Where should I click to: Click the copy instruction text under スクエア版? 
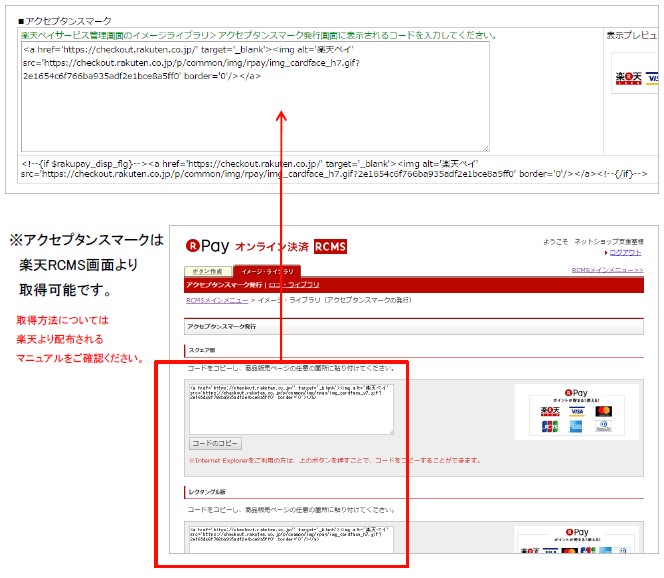pos(291,368)
